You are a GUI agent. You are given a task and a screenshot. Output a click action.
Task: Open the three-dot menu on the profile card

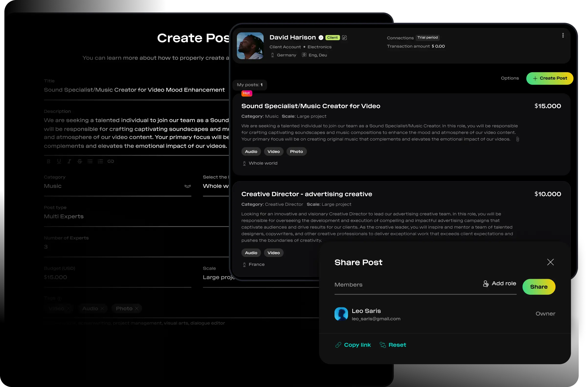coord(563,35)
